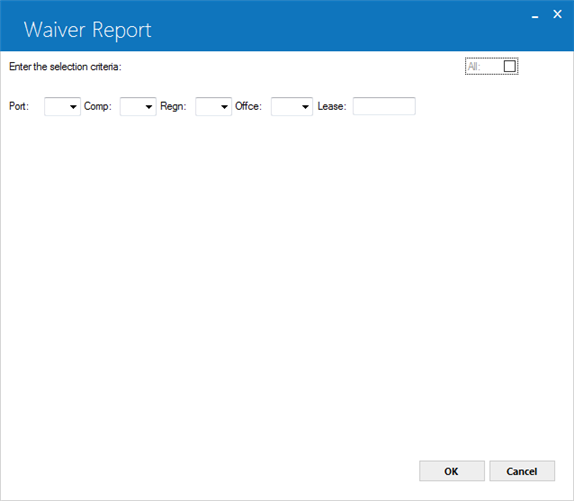
Task: Open the Regn dropdown arrow
Action: (x=224, y=106)
